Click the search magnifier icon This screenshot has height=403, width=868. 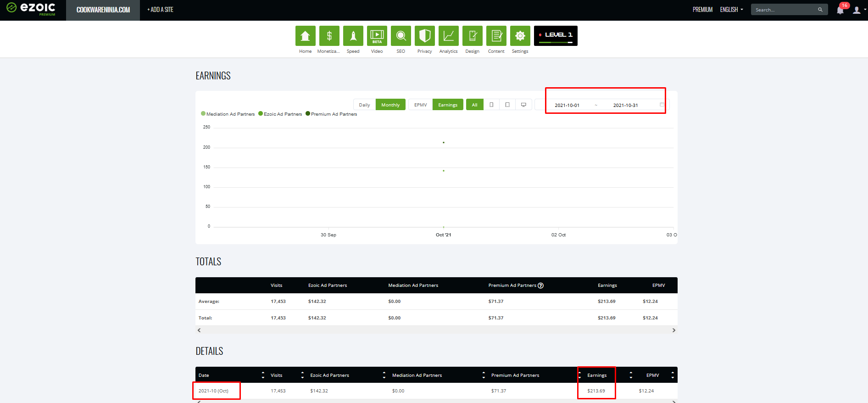tap(820, 10)
